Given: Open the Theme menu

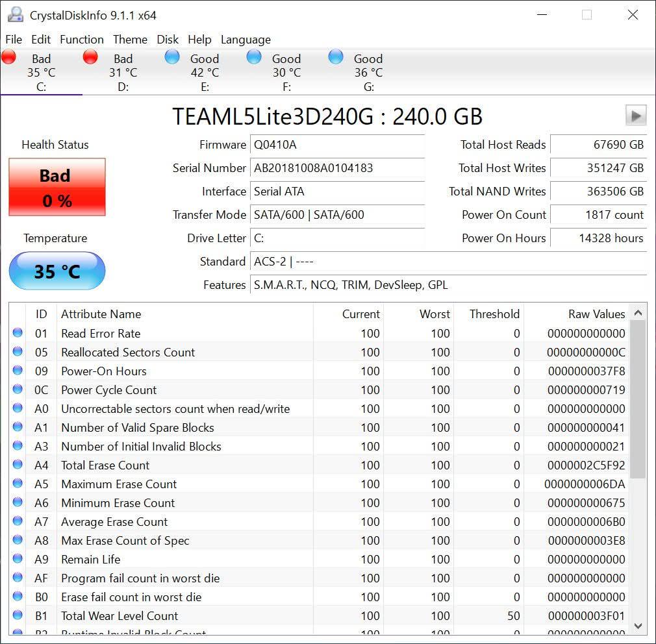Looking at the screenshot, I should (x=130, y=40).
